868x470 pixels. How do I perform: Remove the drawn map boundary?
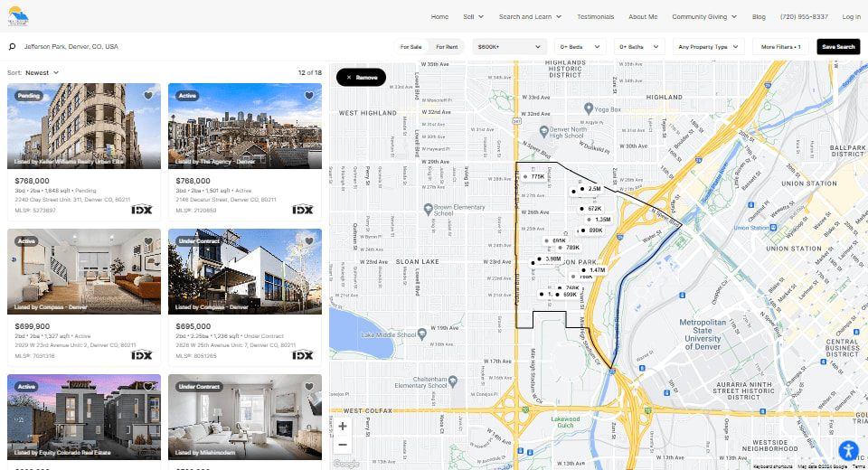click(361, 77)
